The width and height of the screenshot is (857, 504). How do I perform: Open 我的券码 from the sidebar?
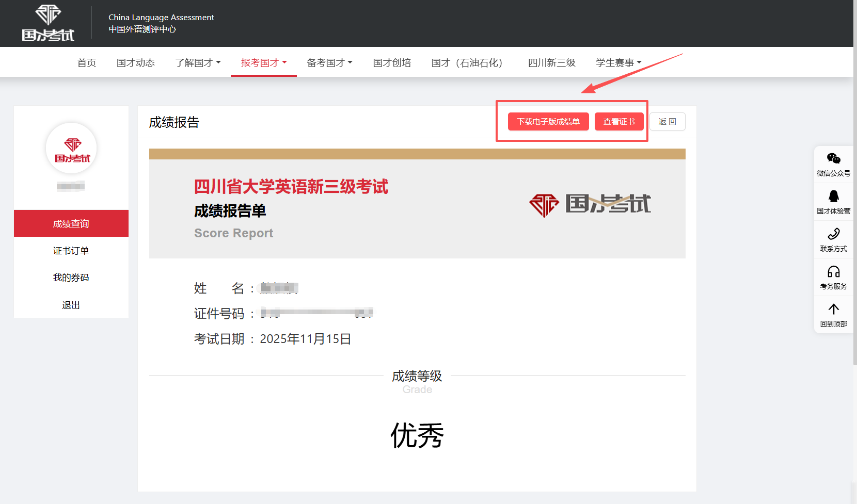[x=71, y=277]
